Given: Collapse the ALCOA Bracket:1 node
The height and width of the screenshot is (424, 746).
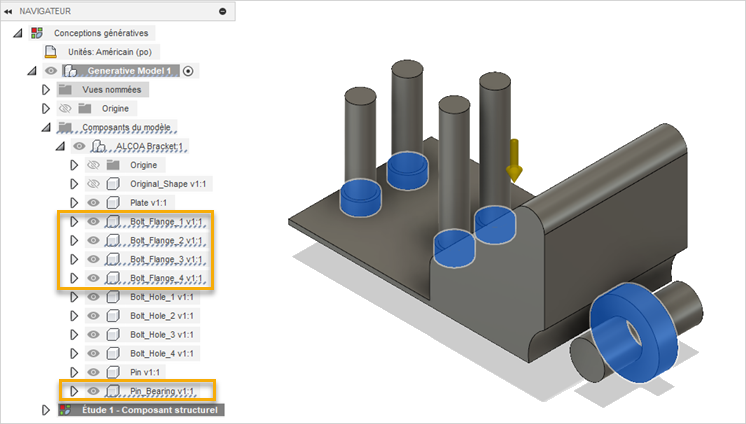Looking at the screenshot, I should [60, 146].
